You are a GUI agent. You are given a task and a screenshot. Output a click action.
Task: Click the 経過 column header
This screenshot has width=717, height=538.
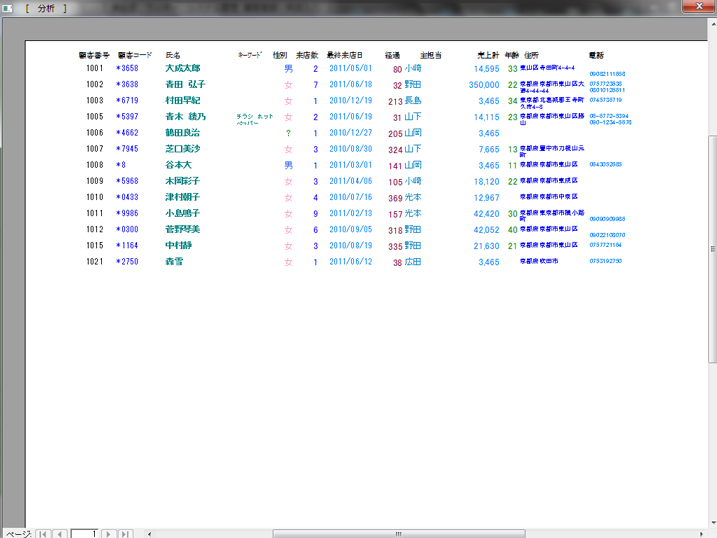pos(392,55)
